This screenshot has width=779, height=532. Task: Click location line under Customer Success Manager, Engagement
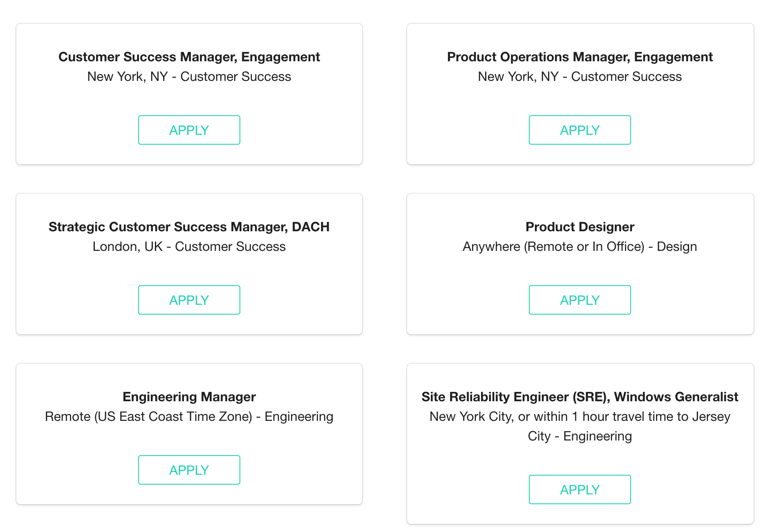tap(189, 76)
